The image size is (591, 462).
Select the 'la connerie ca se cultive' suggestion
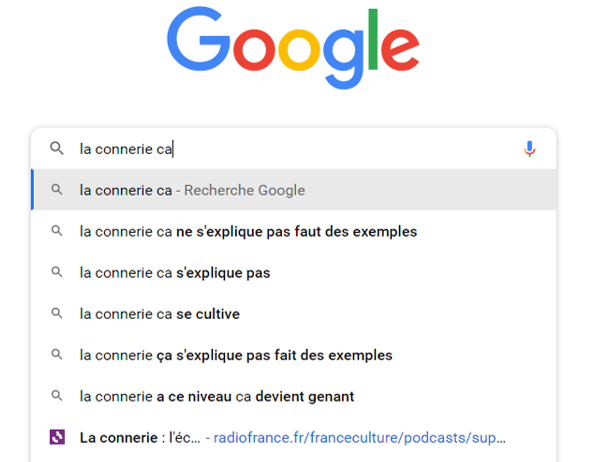294,314
